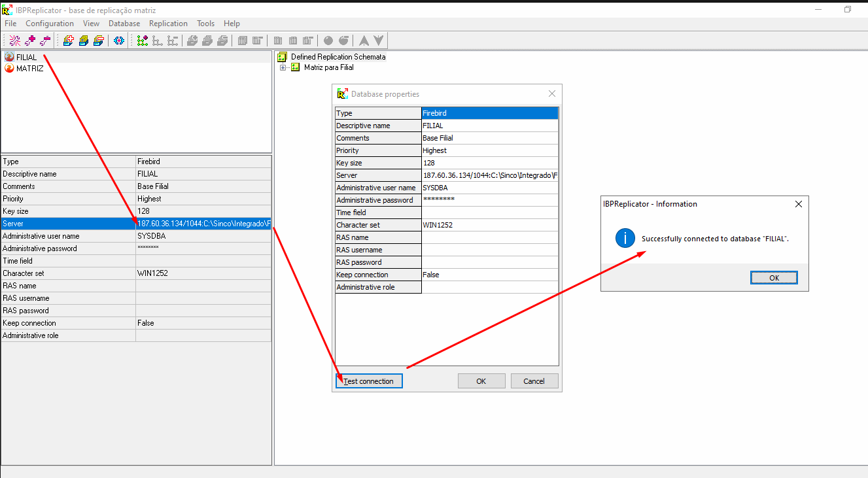Select the FILIAL database in the list

(26, 58)
